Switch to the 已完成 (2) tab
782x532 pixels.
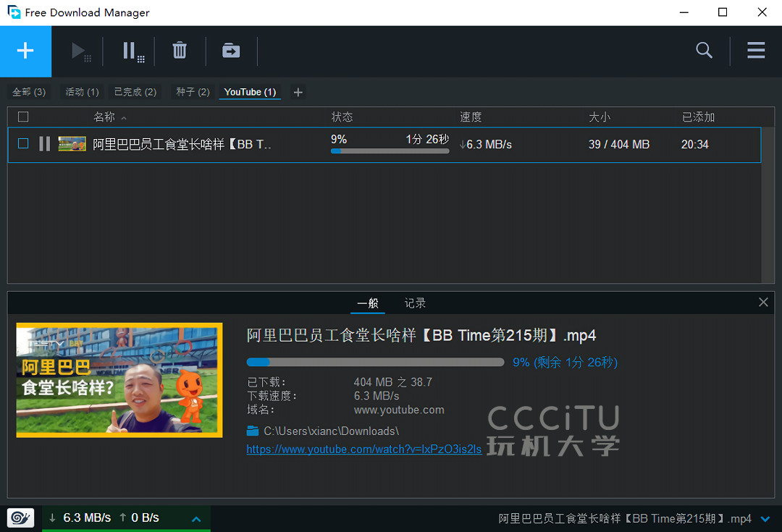pos(135,92)
